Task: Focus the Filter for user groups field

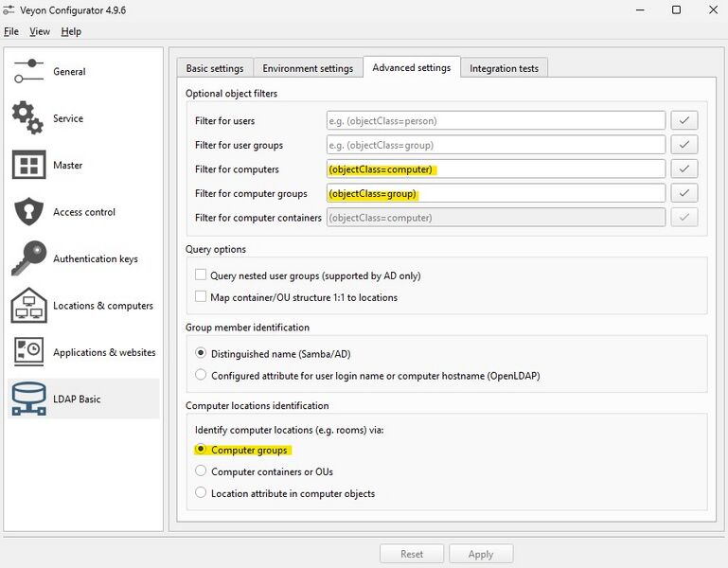Action: coord(496,145)
